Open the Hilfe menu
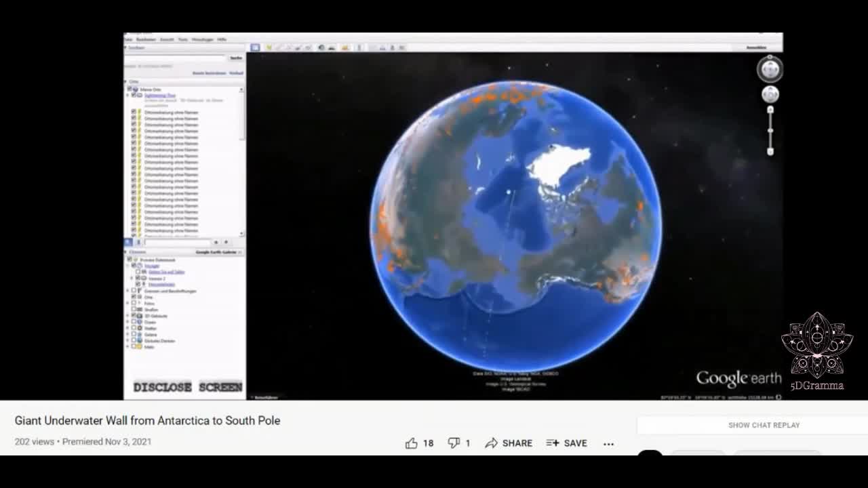This screenshot has height=488, width=868. click(x=222, y=39)
